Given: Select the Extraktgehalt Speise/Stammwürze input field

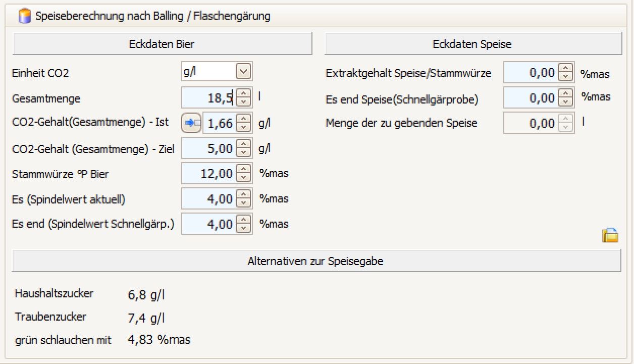Looking at the screenshot, I should tap(531, 74).
